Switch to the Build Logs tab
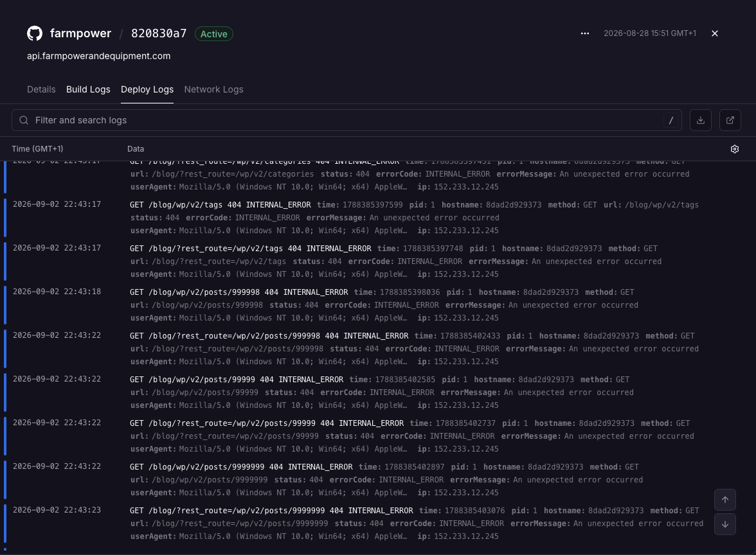 (x=88, y=90)
